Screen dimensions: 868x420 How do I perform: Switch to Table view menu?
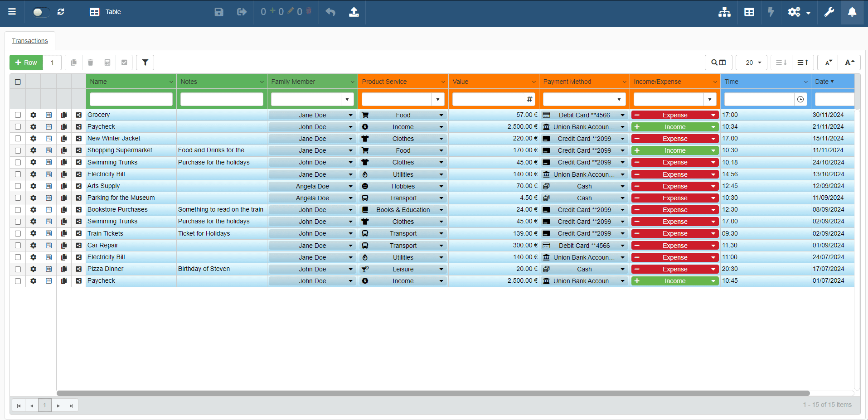[105, 12]
